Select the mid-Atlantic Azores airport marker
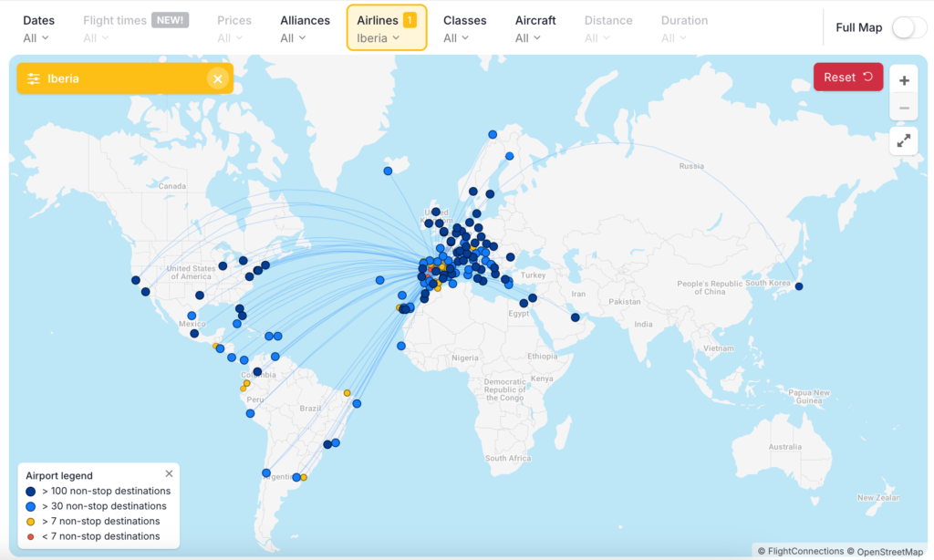 pos(380,280)
